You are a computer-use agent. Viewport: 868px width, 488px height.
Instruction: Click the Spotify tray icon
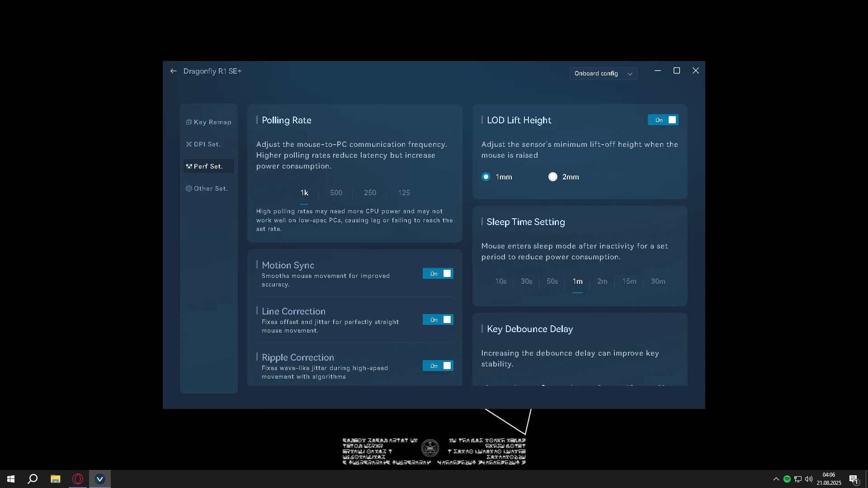click(x=787, y=479)
